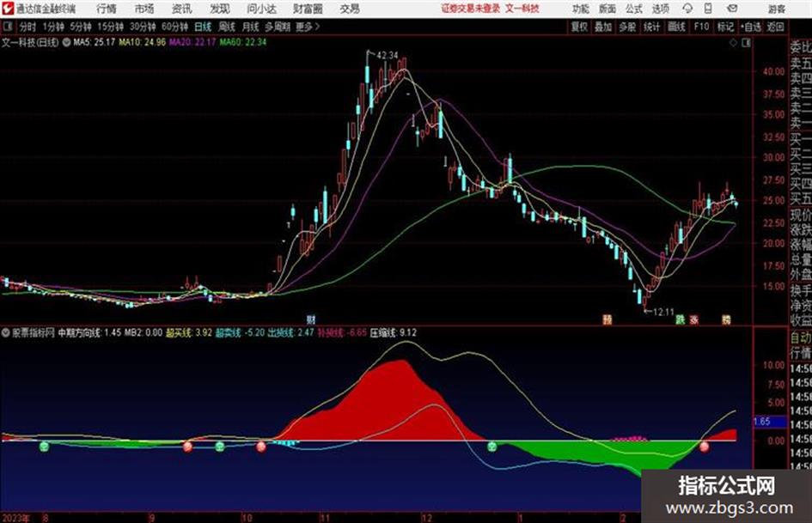Expand the 股票指标网 indicator settings arrow
The image size is (812, 523).
(x=6, y=332)
